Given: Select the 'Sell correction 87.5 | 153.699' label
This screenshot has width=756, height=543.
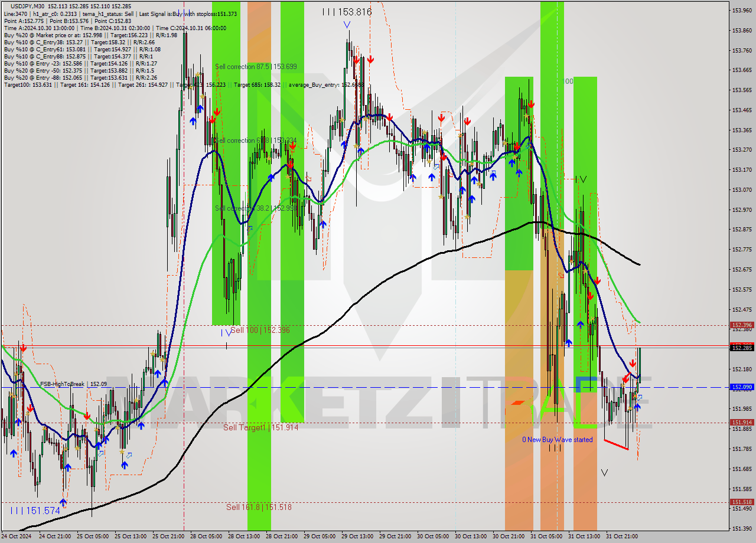Looking at the screenshot, I should (x=256, y=67).
